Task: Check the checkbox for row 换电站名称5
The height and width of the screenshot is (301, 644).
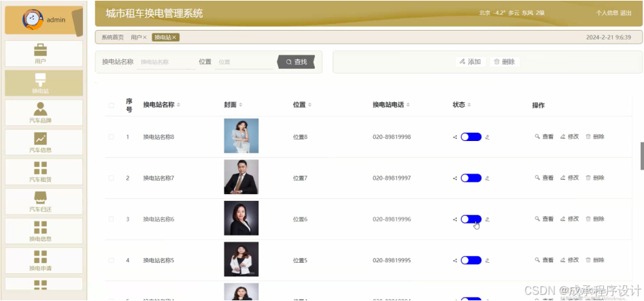Action: click(x=112, y=260)
